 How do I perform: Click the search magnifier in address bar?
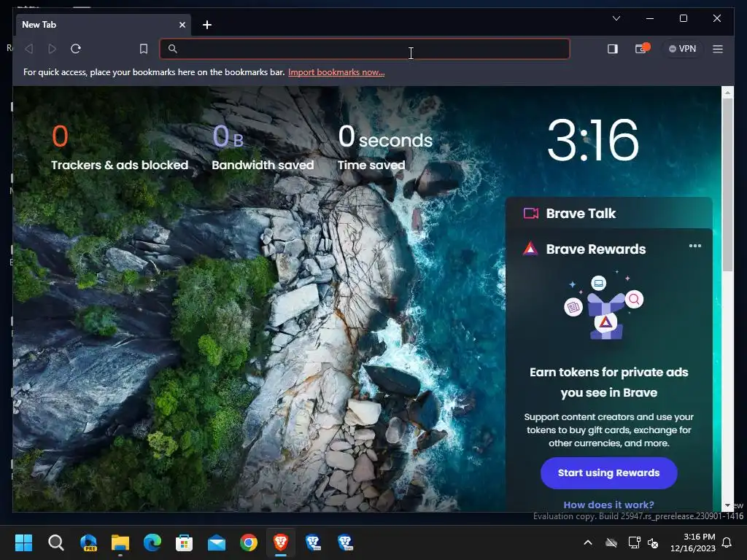point(172,49)
